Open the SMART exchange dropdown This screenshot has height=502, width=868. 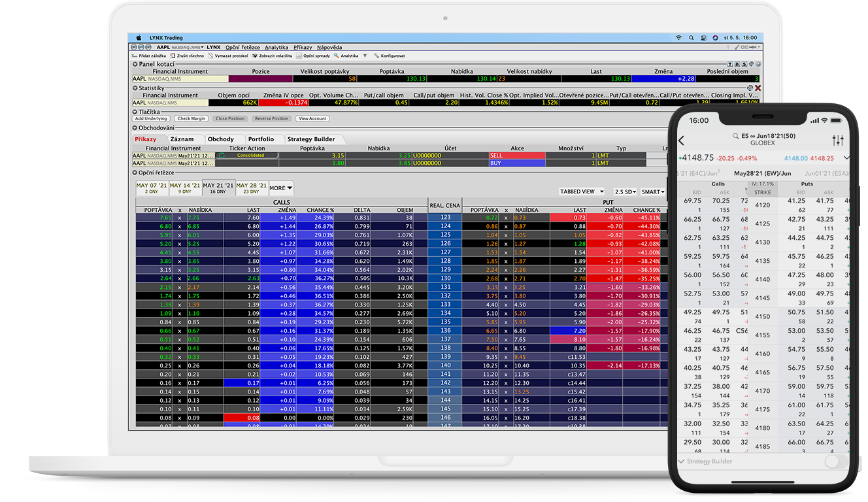[x=653, y=192]
